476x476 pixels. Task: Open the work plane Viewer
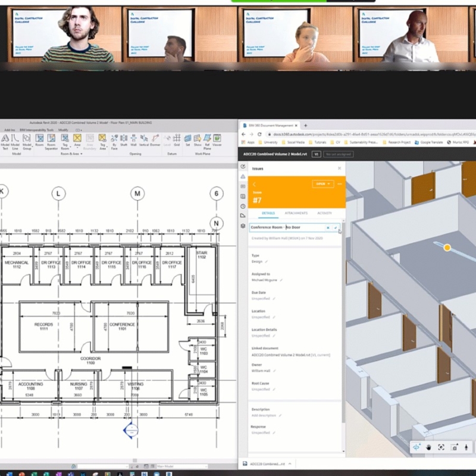point(217,140)
